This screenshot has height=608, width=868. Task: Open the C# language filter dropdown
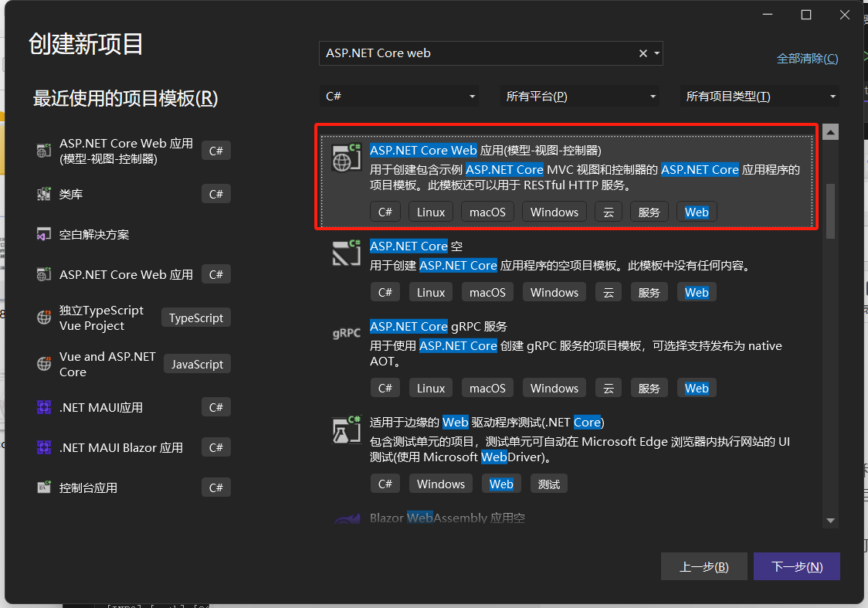398,97
